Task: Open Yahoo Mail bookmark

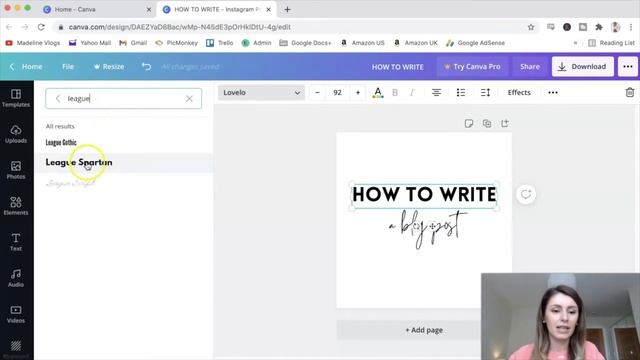Action: (x=90, y=43)
